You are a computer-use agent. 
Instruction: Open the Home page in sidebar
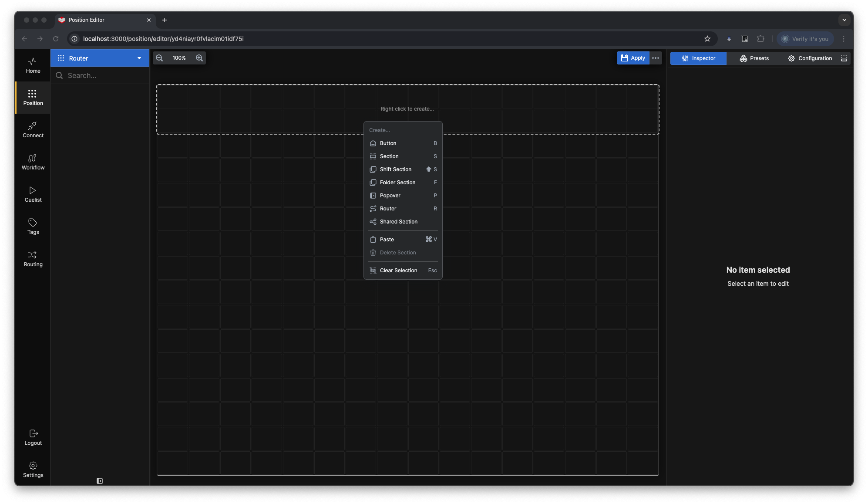tap(33, 65)
